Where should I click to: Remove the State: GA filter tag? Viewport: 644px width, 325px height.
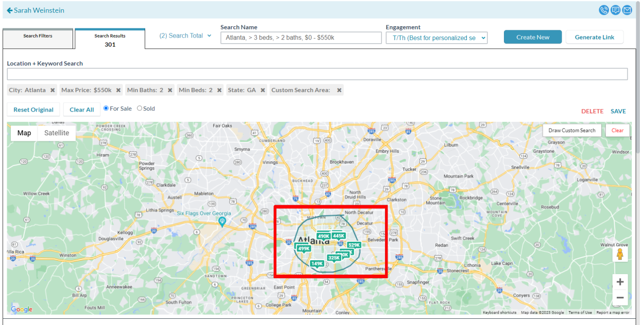coord(263,90)
